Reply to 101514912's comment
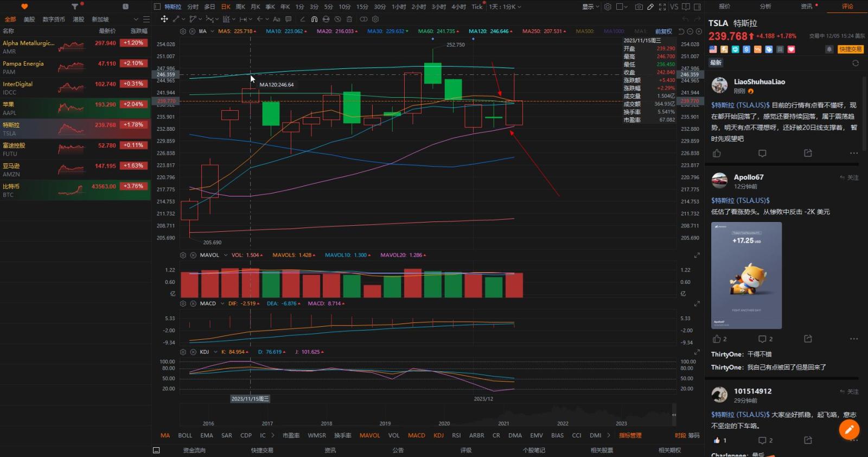868x457 pixels. 762,440
